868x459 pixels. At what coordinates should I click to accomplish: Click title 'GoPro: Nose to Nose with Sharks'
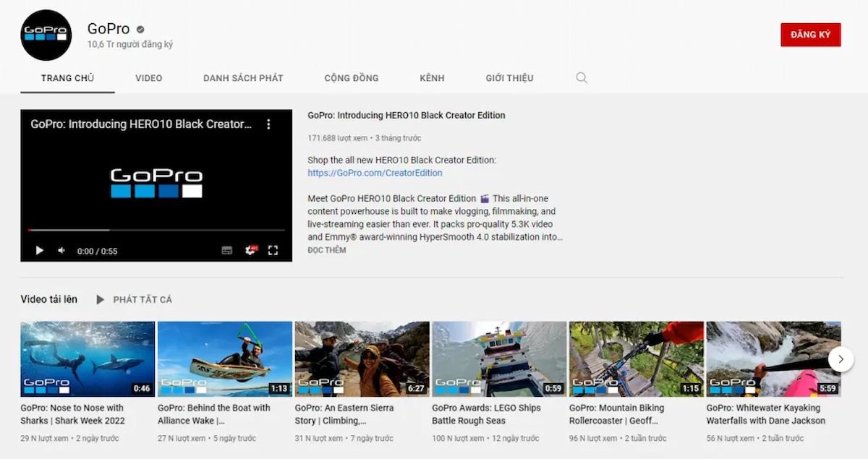coord(72,414)
